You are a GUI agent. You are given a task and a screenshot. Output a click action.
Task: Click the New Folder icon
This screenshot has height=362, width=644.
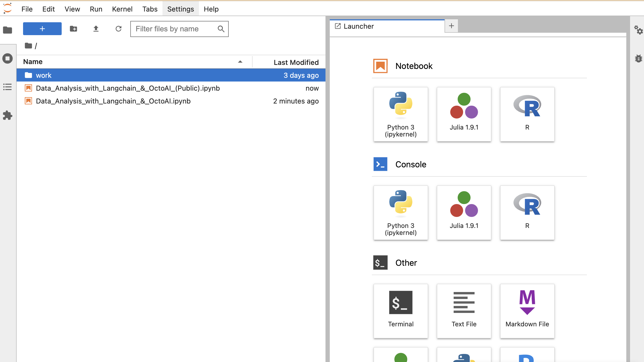(73, 29)
